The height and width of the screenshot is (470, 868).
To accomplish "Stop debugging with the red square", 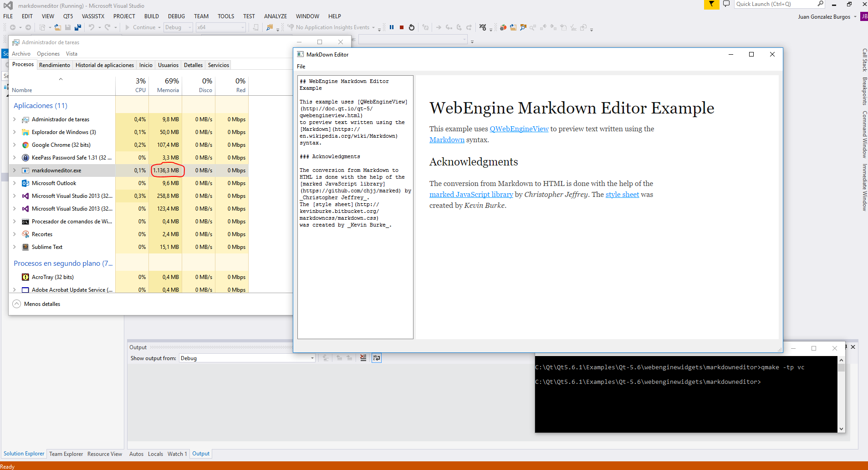I will click(x=402, y=27).
